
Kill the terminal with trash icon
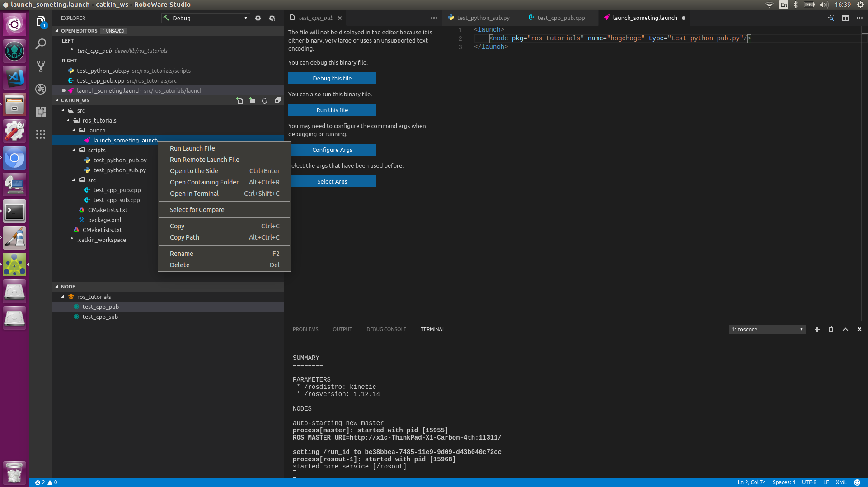[x=830, y=329]
